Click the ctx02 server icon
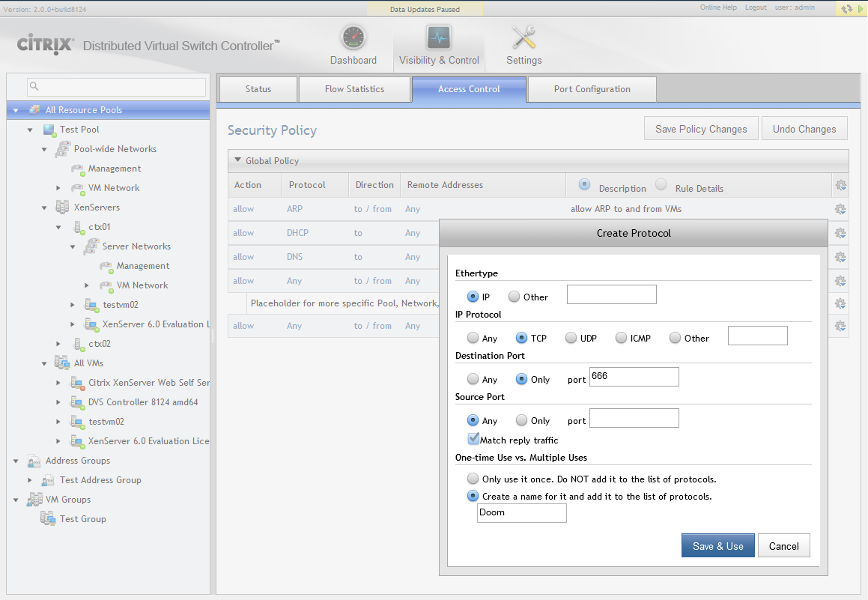Viewport: 868px width, 600px height. tap(79, 345)
